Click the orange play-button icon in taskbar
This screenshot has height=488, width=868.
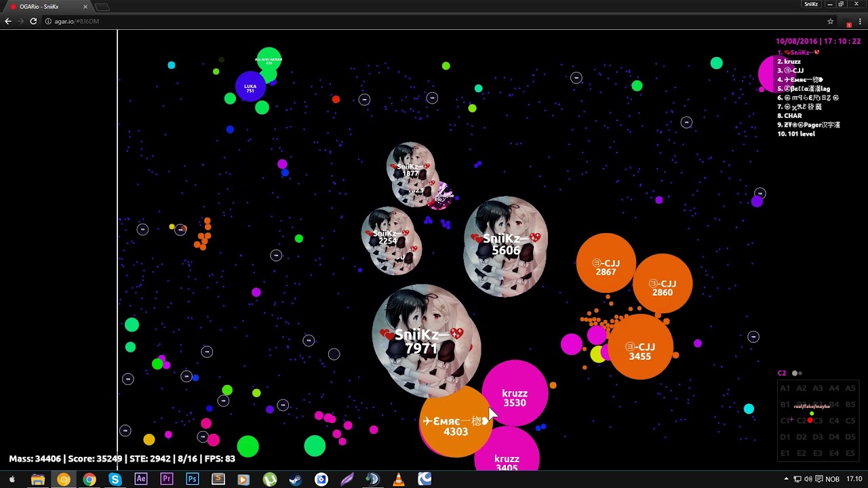tap(243, 479)
